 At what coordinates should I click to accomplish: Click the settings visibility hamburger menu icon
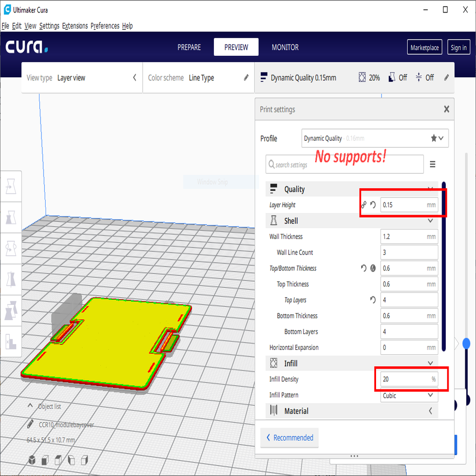tap(432, 165)
